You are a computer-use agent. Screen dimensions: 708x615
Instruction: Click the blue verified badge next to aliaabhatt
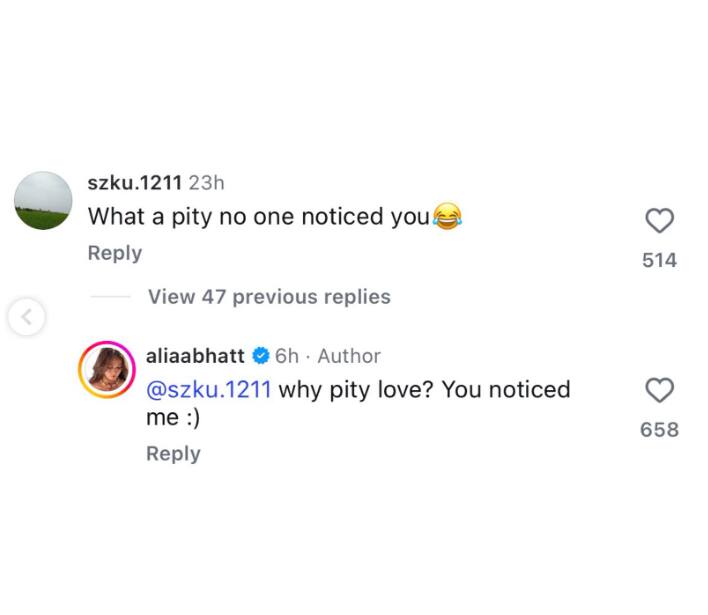pos(261,356)
